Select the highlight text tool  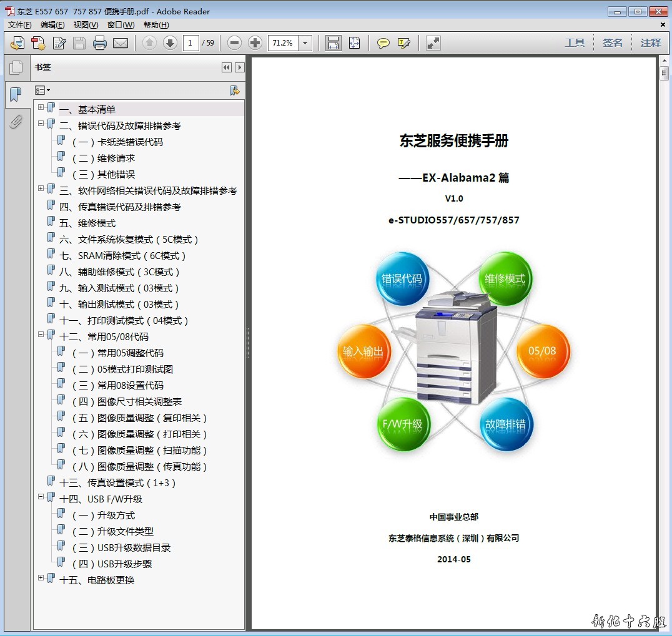(404, 43)
